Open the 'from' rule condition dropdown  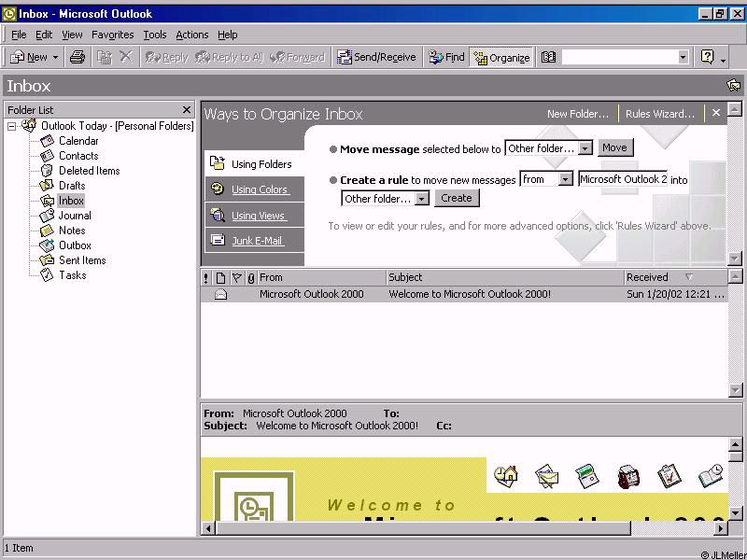(566, 179)
